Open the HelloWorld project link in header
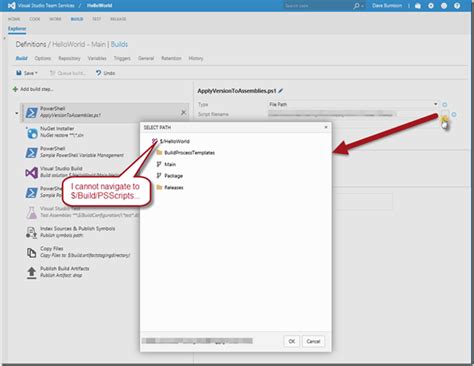 (99, 5)
